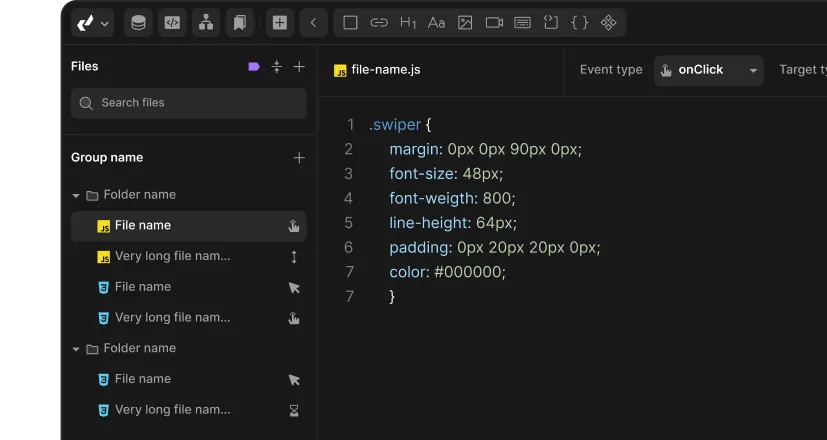Viewport: 827px width, 440px height.
Task: Select the image element tool
Action: pos(465,23)
